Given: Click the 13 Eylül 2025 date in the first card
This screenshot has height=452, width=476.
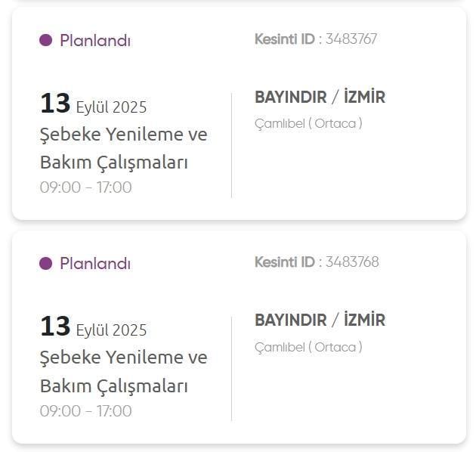Looking at the screenshot, I should coord(94,104).
